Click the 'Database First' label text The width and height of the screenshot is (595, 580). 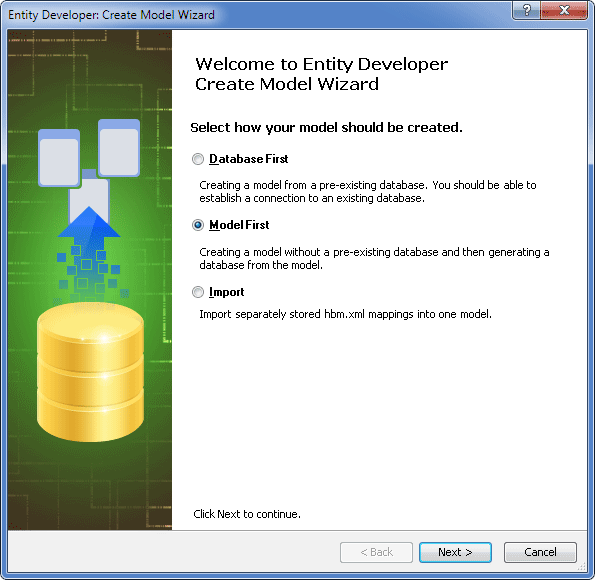coord(249,159)
